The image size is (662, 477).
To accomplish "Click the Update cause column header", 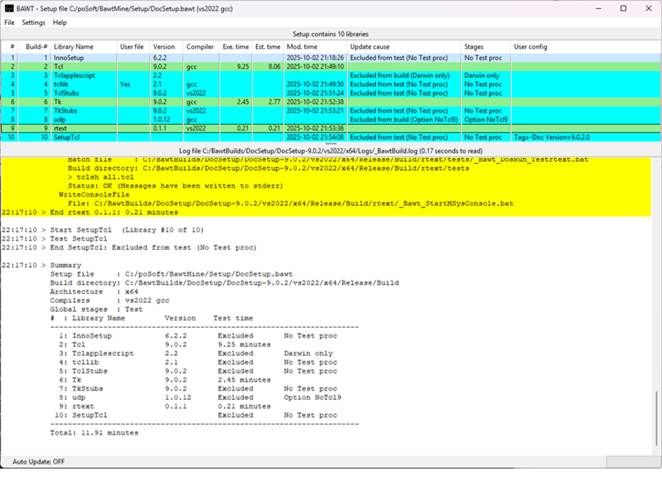I will 370,46.
